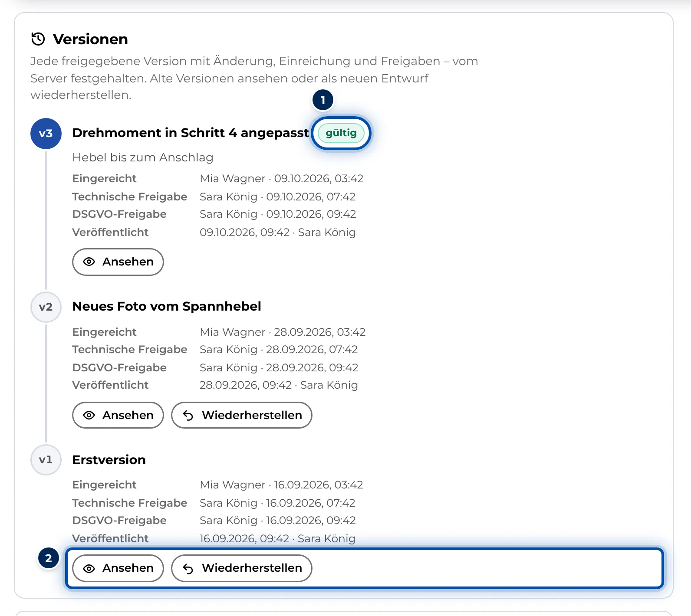Viewport: 691px width, 616px height.
Task: Select 09.10.2026, 09:42 · Sara König published entry
Action: (x=278, y=233)
